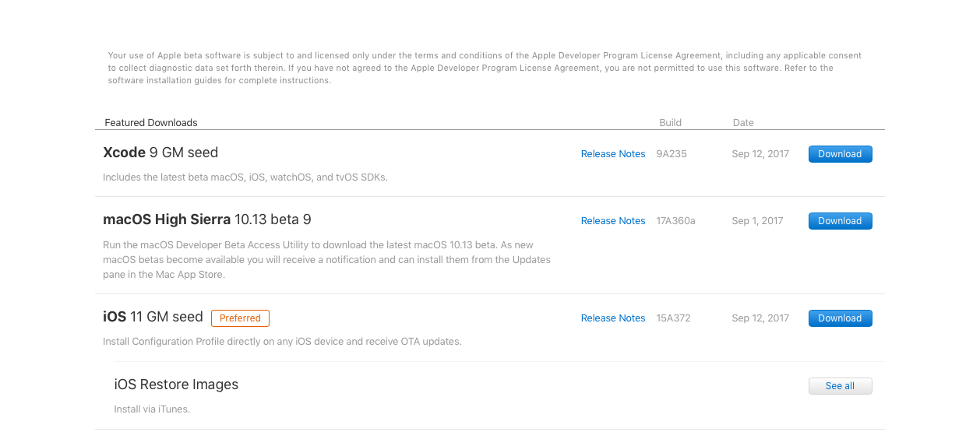Image resolution: width=980 pixels, height=439 pixels.
Task: Open Release Notes for macOS High Sierra
Action: click(x=613, y=221)
